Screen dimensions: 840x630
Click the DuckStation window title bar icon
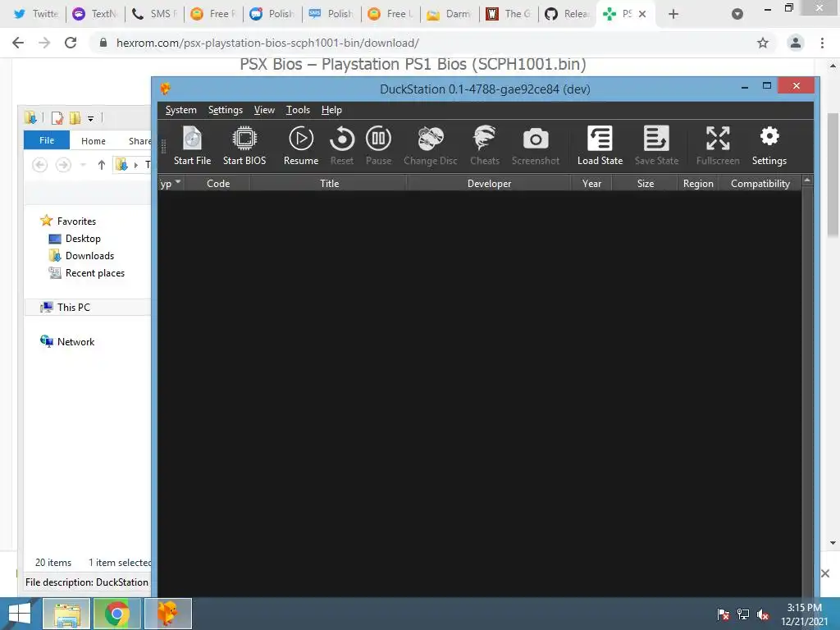click(x=165, y=89)
